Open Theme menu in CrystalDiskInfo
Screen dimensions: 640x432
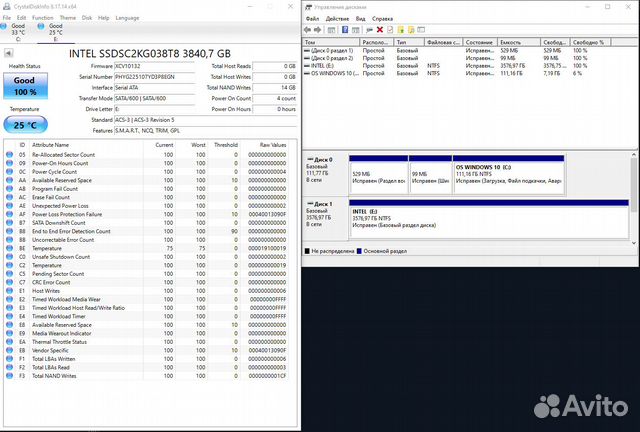coord(67,18)
